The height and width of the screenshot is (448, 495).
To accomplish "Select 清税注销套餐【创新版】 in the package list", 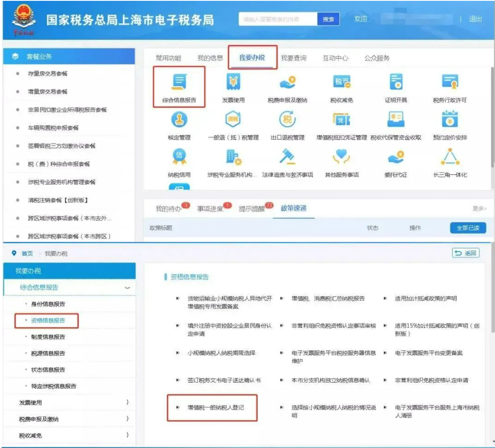I will pyautogui.click(x=58, y=200).
